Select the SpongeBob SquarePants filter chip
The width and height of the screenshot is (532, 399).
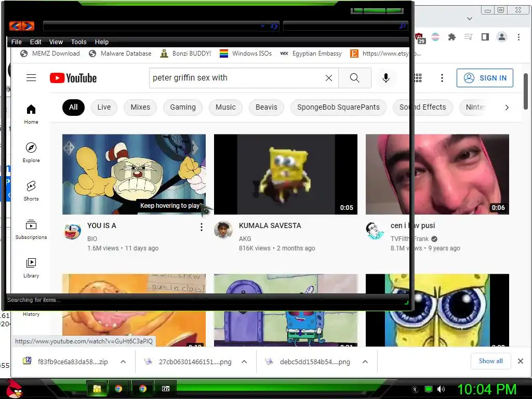[x=338, y=107]
